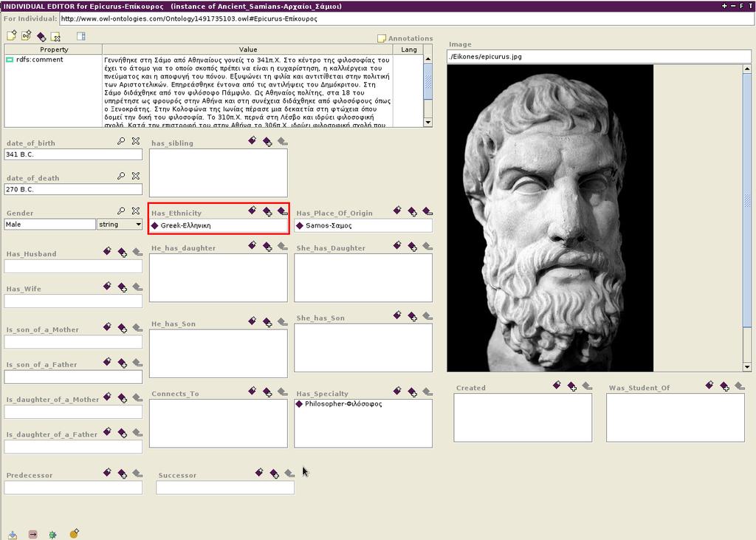Create a new instance for Is_son_of_a_Father
Screen dimensions: 756x540
coord(107,362)
